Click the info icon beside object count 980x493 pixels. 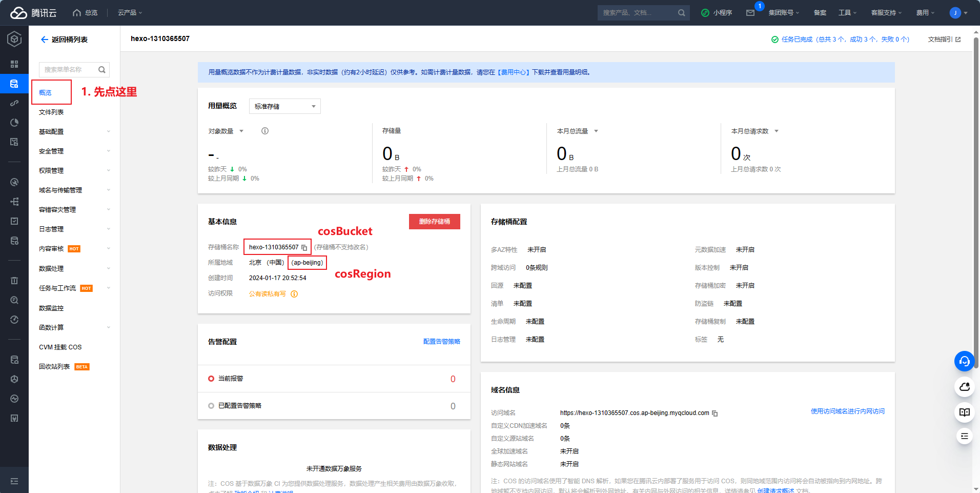[265, 131]
